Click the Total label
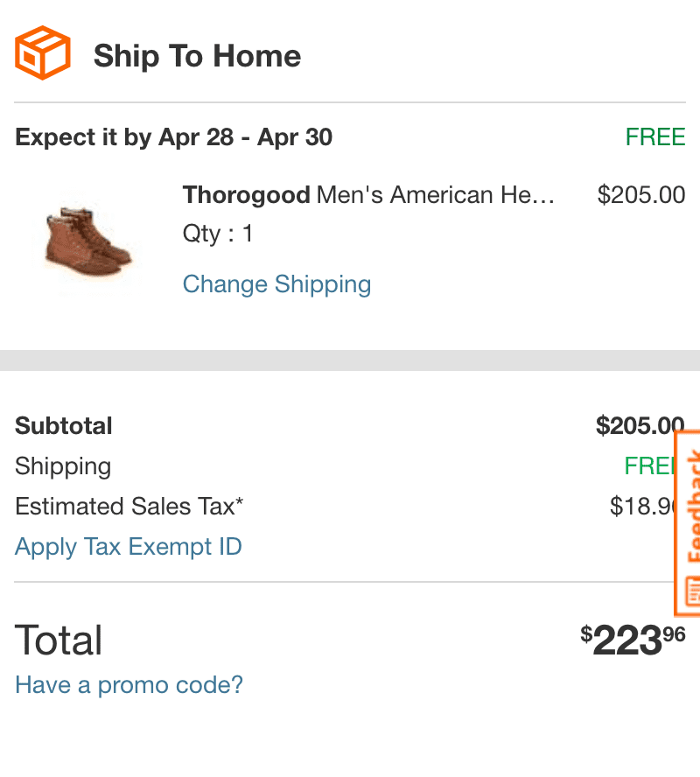Screen dimensions: 700x777 [59, 640]
